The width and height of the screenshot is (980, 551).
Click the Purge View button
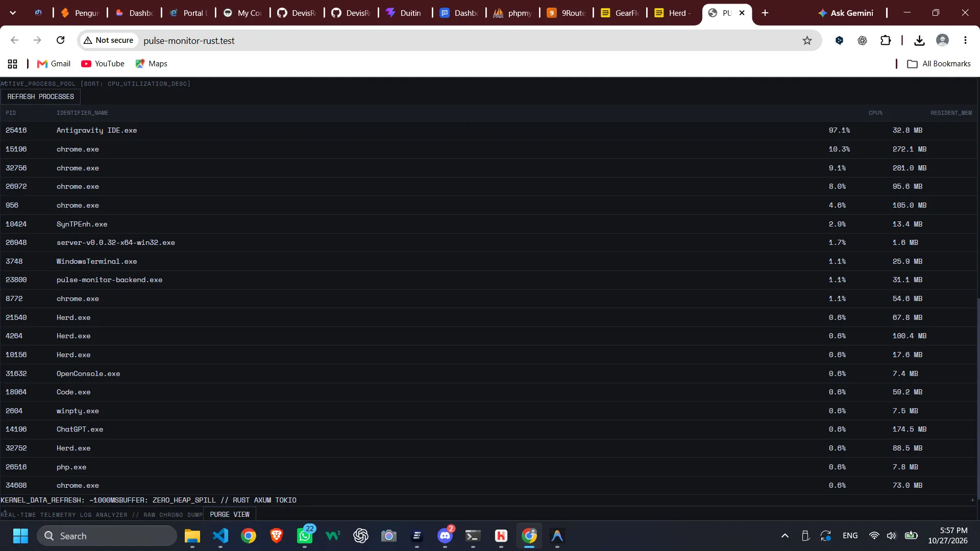tap(230, 514)
